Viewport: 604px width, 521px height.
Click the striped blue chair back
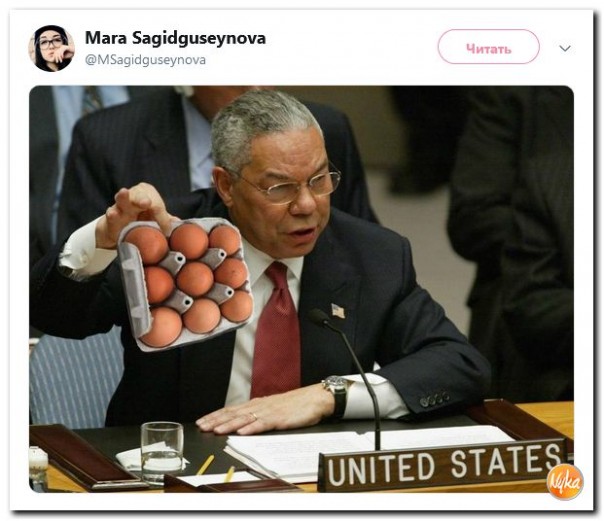75,381
